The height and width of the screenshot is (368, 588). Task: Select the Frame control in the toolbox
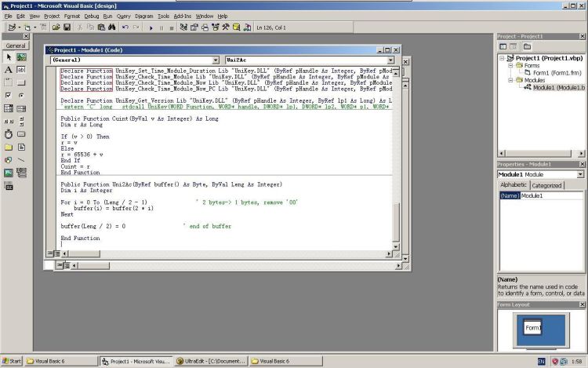[9, 82]
